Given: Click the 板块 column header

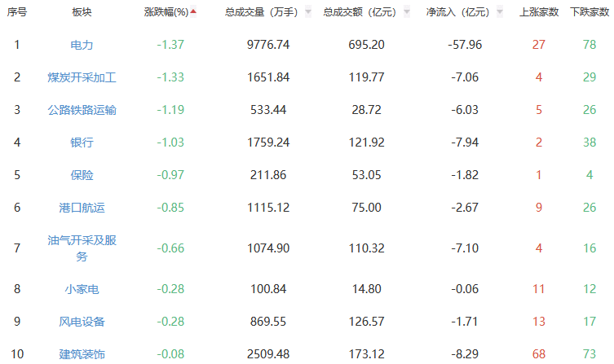Looking at the screenshot, I should 82,12.
